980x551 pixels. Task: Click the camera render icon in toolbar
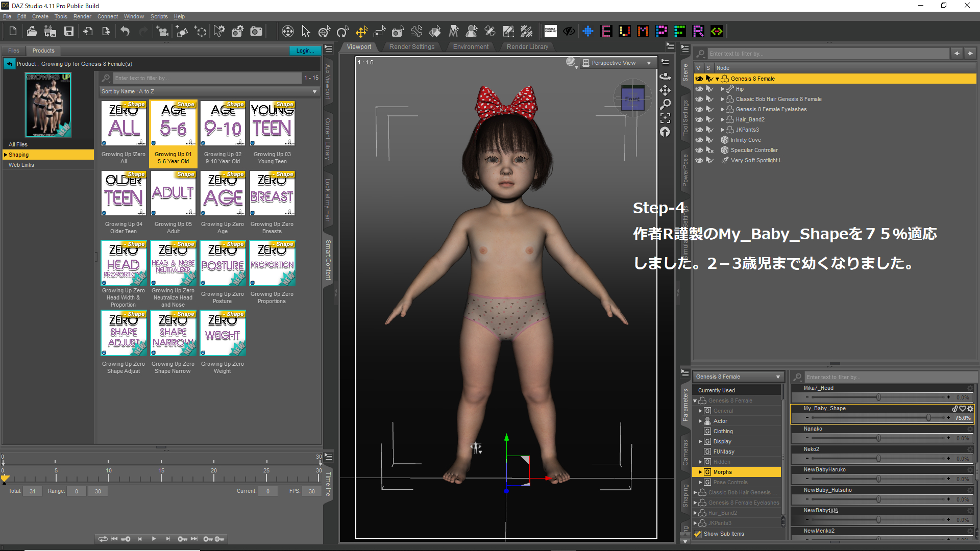[x=256, y=32]
